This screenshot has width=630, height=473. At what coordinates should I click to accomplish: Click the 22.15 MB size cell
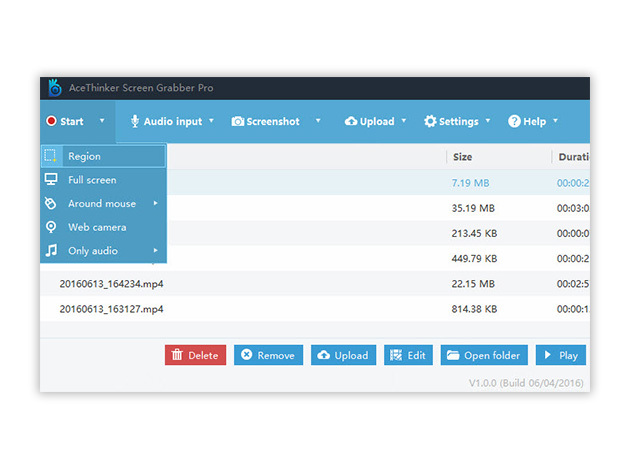coord(473,284)
